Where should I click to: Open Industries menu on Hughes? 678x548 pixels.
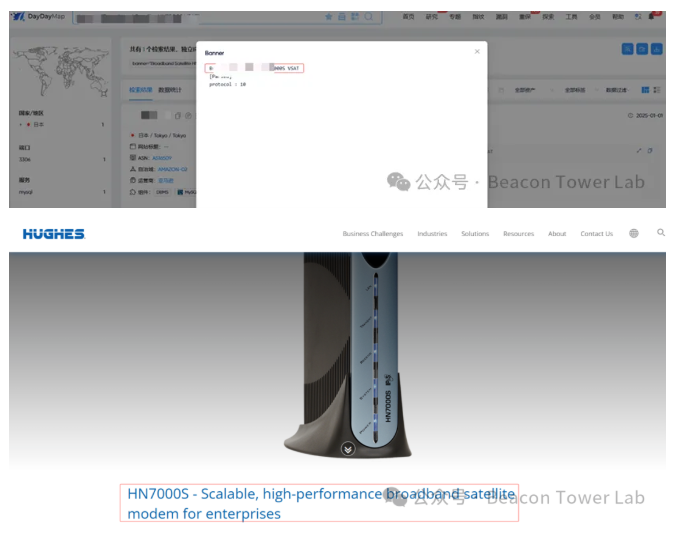click(432, 234)
